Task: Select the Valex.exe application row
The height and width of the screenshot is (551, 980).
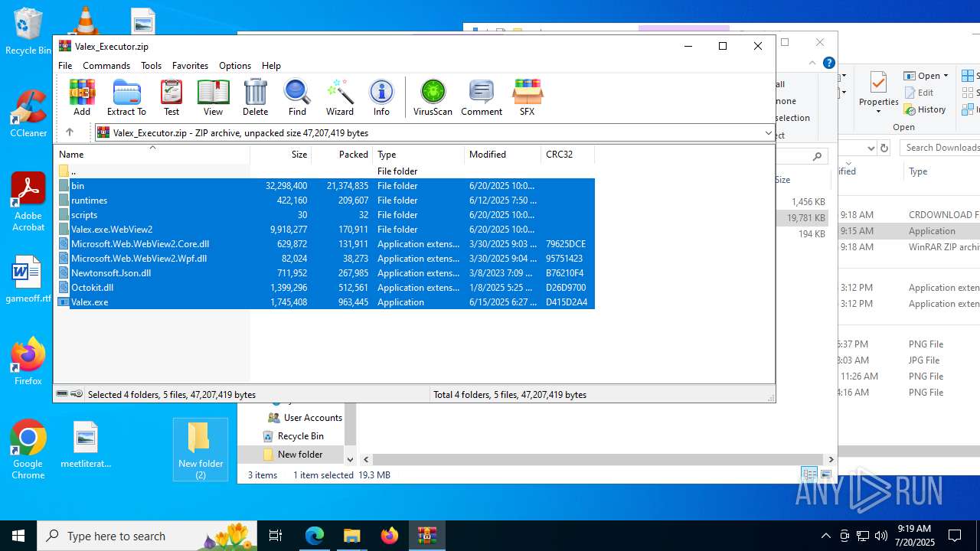Action: (x=326, y=302)
